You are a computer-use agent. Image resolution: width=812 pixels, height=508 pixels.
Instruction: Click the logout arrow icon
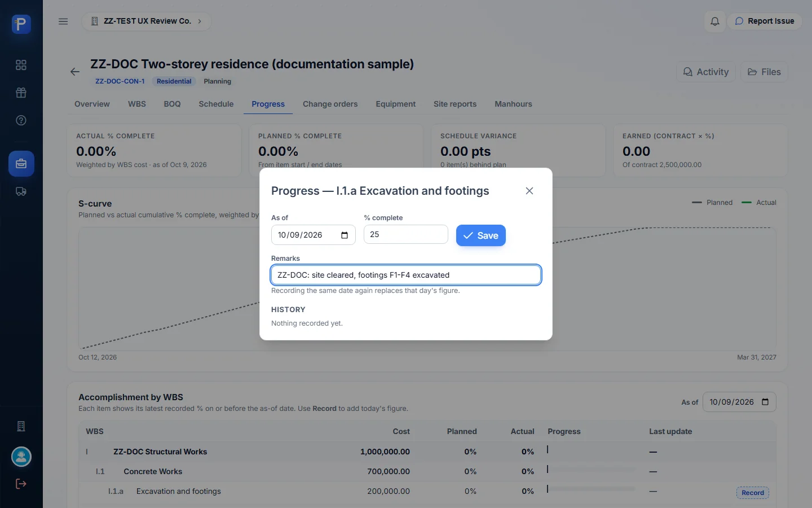coord(21,484)
